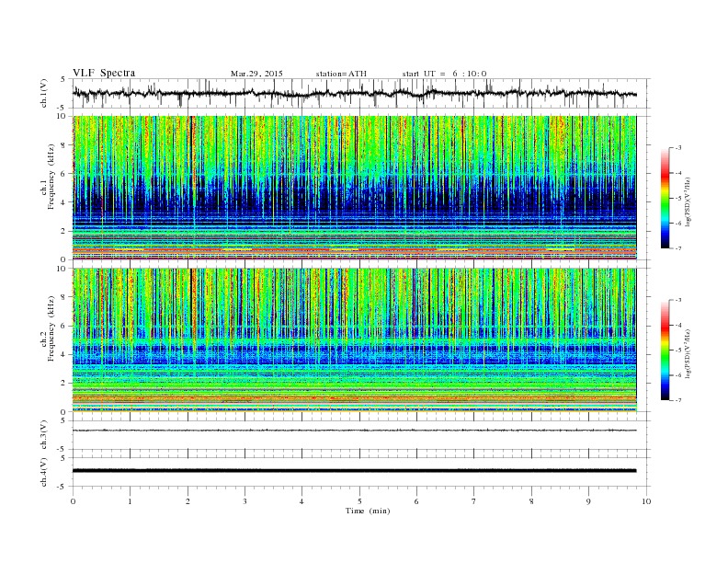Click the "ch.1(V)" waveform axis label

(44, 94)
